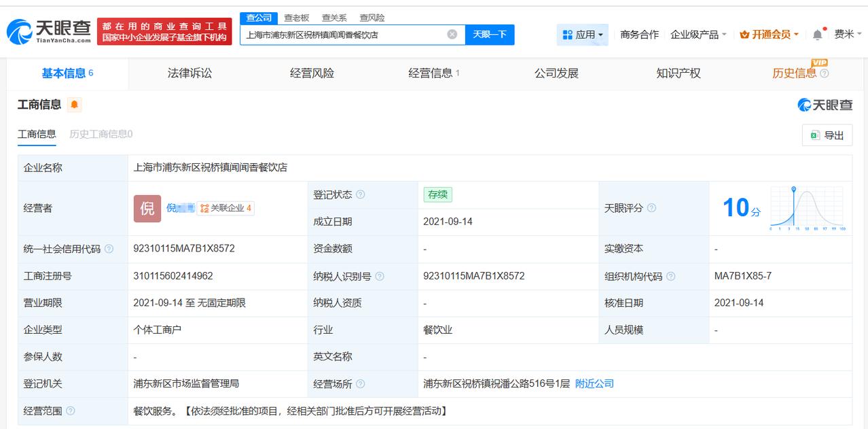Open the 附近公司 nearby companies link
This screenshot has width=868, height=429.
pyautogui.click(x=594, y=384)
